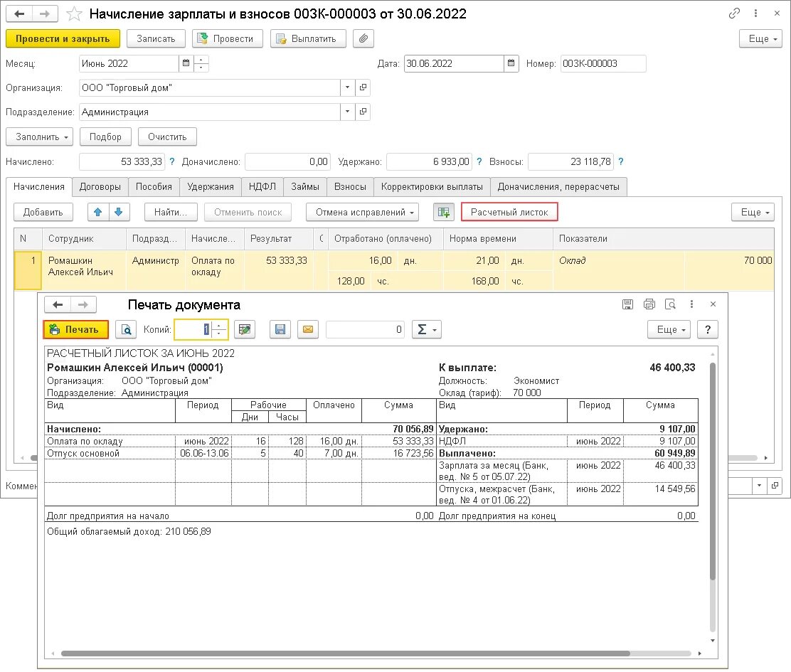Click the Добавить button
Screen dimensions: 791x672
[x=43, y=212]
